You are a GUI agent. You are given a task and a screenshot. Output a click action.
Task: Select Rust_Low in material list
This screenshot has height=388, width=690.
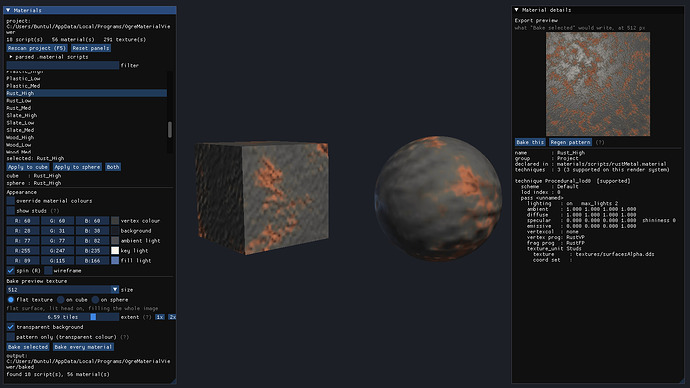point(86,101)
